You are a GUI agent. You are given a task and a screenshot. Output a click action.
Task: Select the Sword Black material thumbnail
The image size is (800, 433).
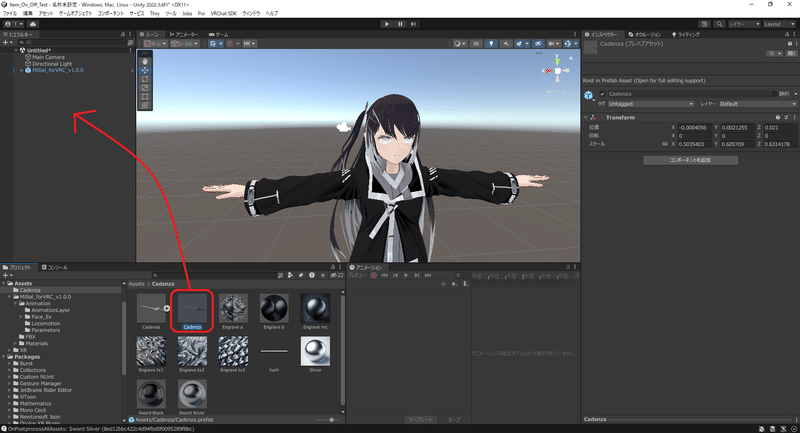click(151, 393)
